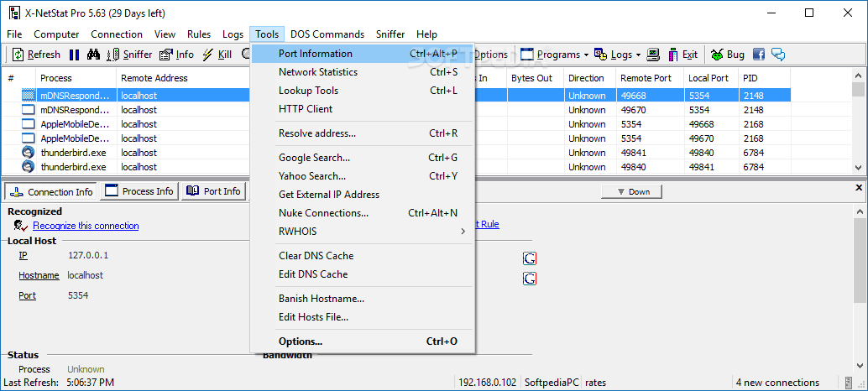Click the underlined Port label under Local Host
868x391 pixels.
click(27, 296)
